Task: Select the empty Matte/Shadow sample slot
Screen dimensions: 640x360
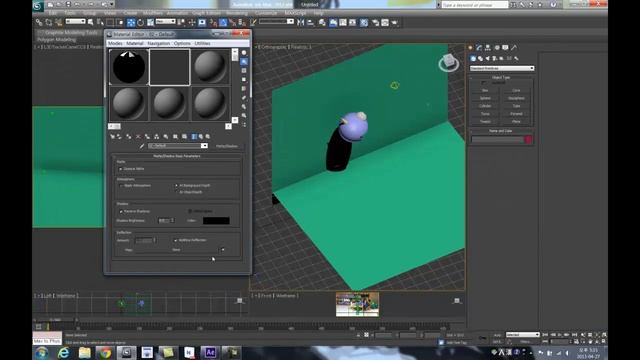Action: pos(169,67)
